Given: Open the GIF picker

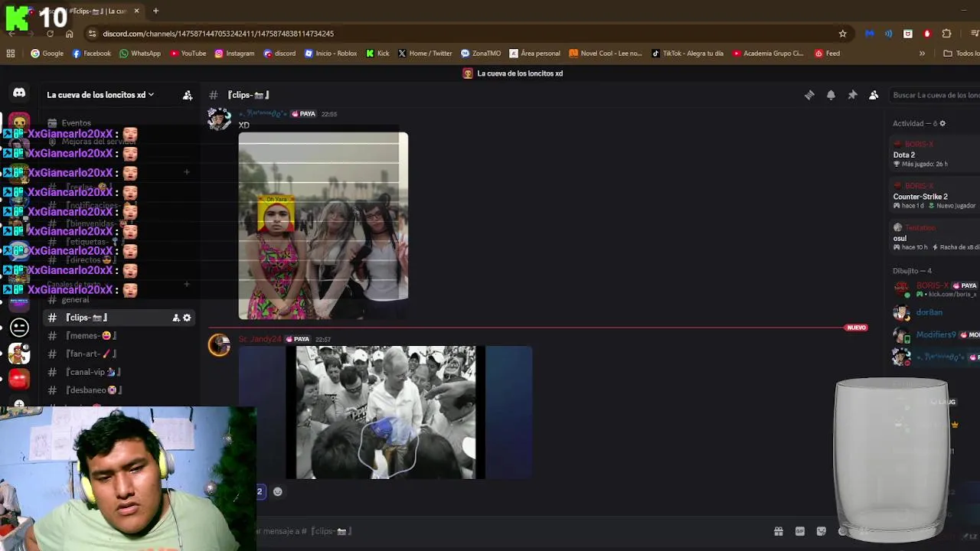Looking at the screenshot, I should [800, 531].
